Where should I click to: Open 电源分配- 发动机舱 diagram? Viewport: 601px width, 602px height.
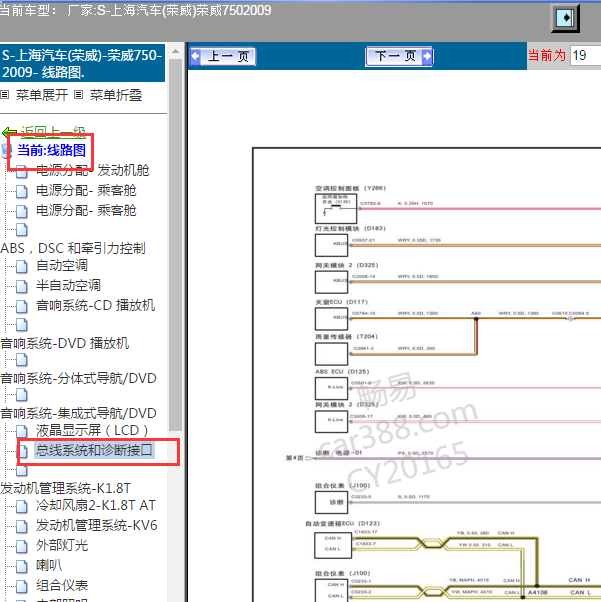pyautogui.click(x=93, y=170)
